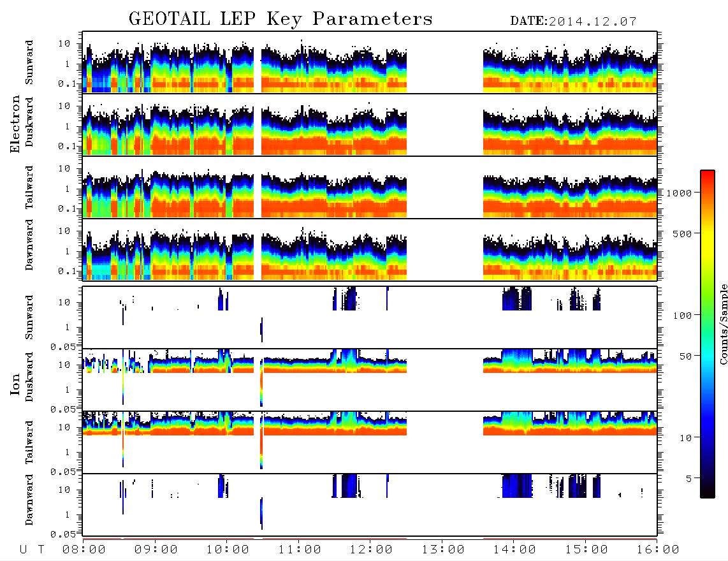Click the Electron 'Dawnward' axis label
The width and height of the screenshot is (728, 561).
pyautogui.click(x=29, y=245)
